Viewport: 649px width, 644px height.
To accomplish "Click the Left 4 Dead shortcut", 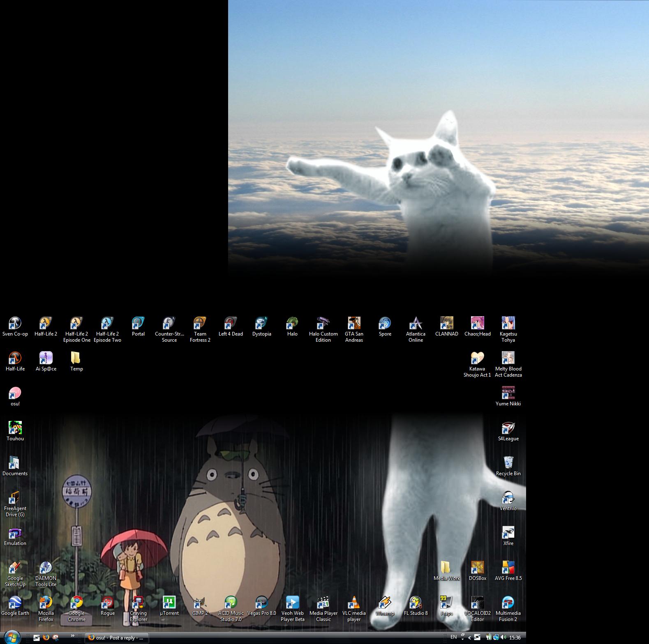I will click(x=231, y=327).
